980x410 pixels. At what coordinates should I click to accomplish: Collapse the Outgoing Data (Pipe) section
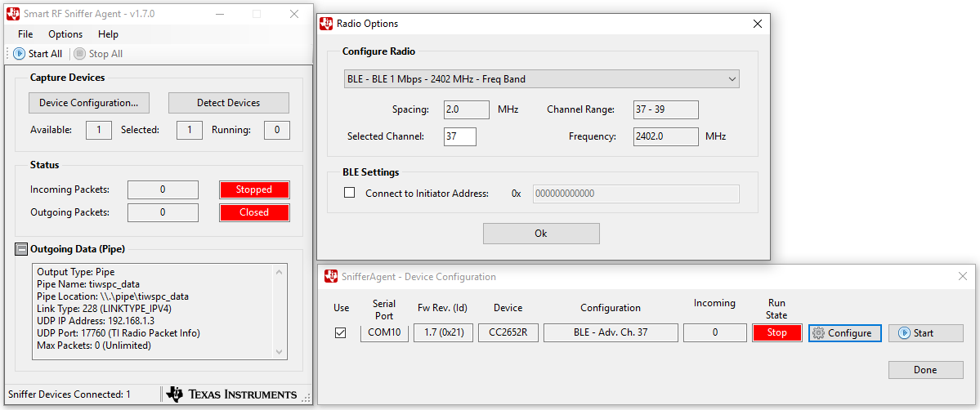pyautogui.click(x=21, y=249)
